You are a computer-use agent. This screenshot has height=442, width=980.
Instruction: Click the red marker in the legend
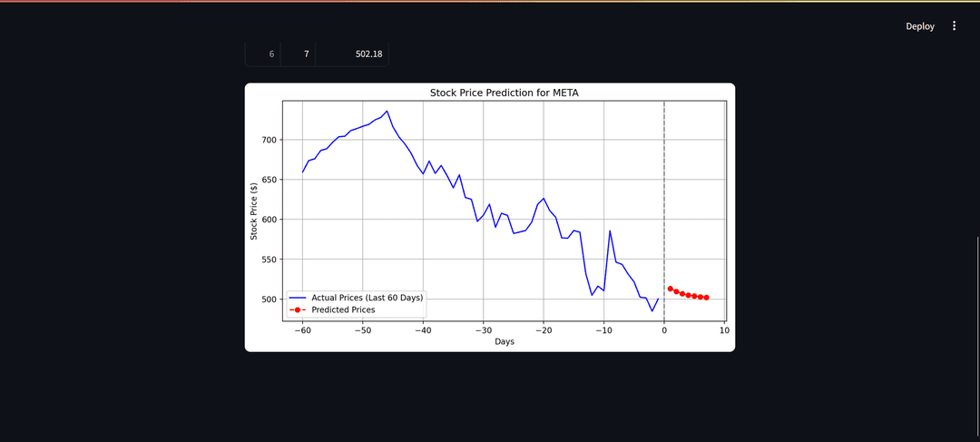(x=298, y=309)
